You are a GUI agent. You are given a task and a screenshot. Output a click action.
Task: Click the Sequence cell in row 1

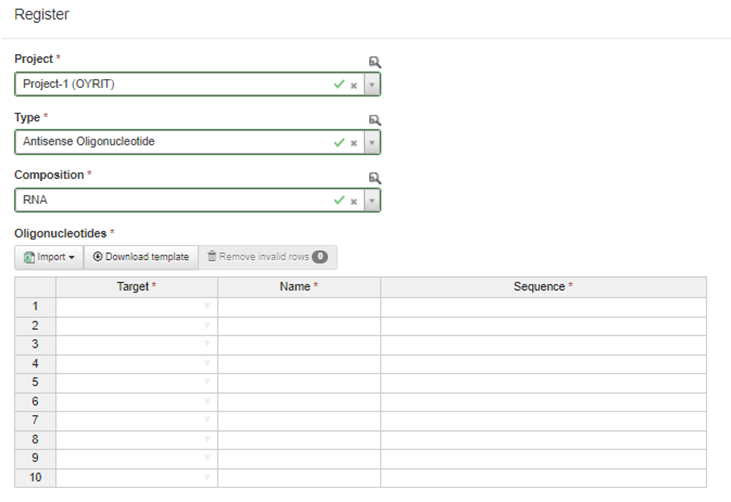543,307
